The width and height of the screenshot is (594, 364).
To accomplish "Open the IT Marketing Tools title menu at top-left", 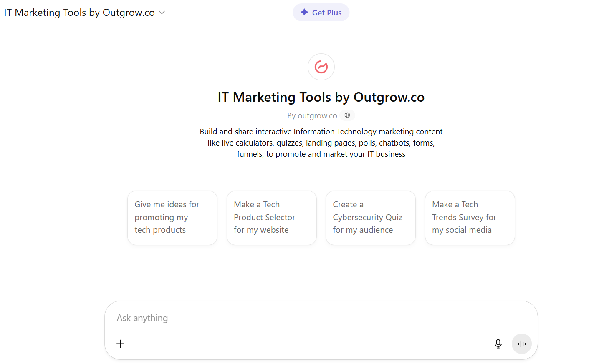I will 79,13.
